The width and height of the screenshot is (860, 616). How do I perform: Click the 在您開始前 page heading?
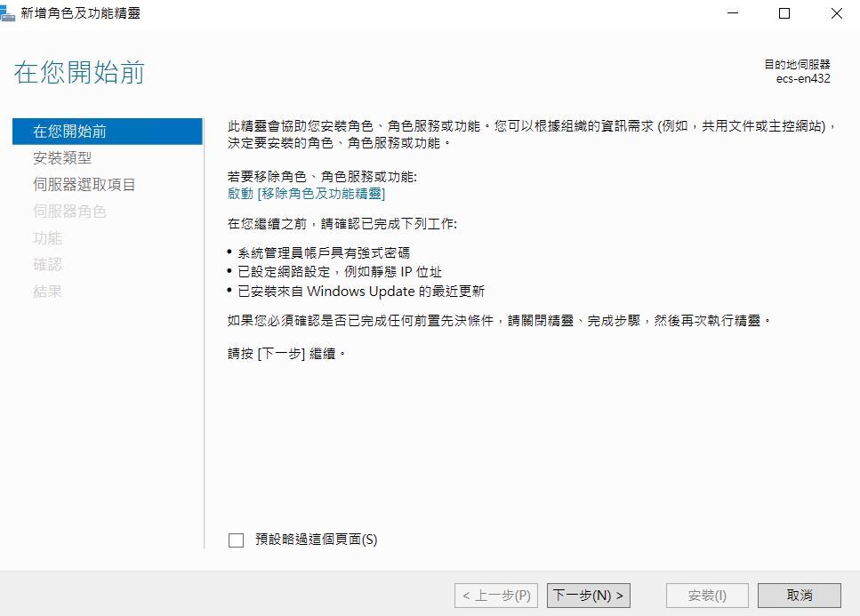coord(79,72)
